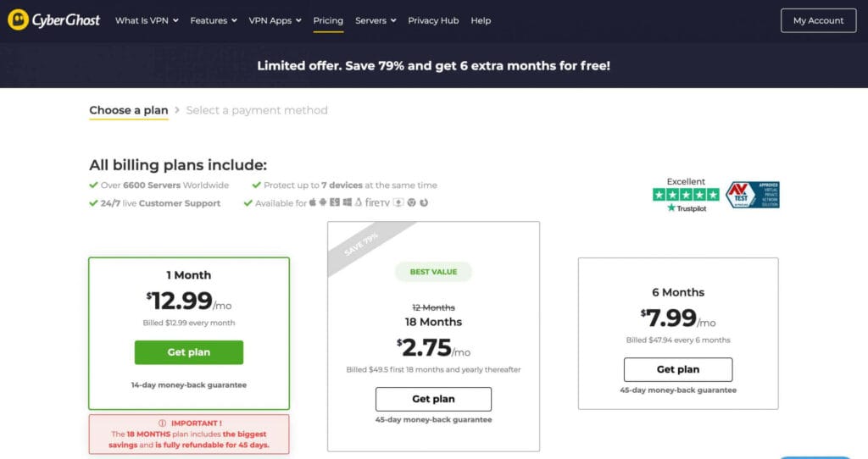The image size is (868, 459).
Task: Expand the Servers dropdown menu
Action: tap(376, 20)
